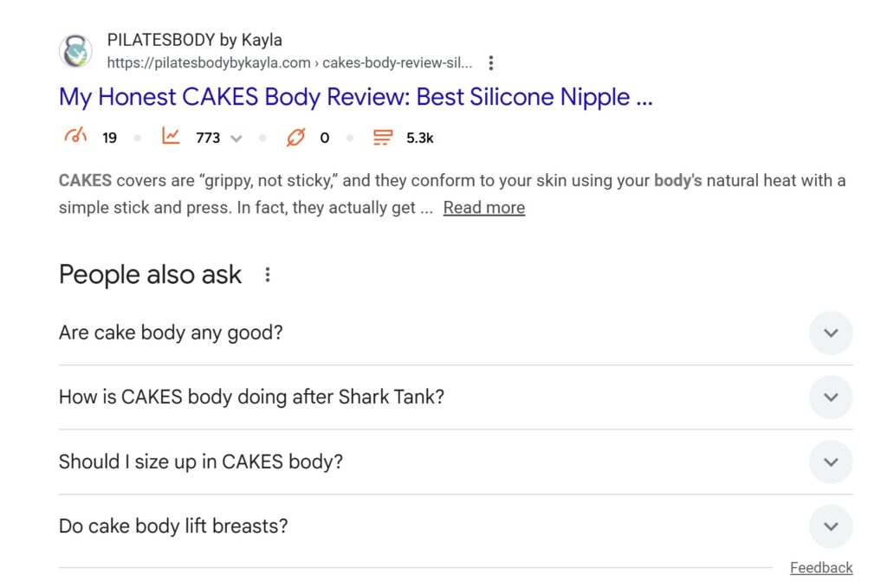Screen dimensions: 887x588
Task: Expand the chevron for "Are cake body any good?"
Action: (x=831, y=333)
